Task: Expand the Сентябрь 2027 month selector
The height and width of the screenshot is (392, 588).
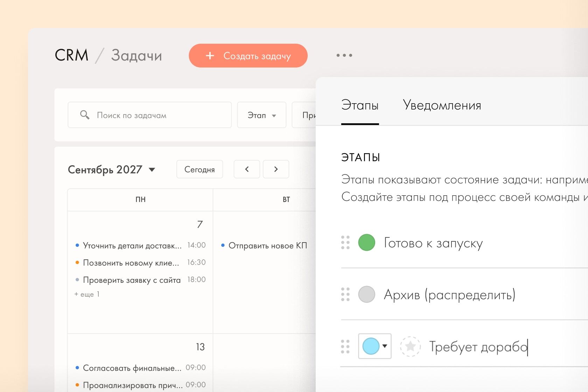Action: tap(112, 170)
